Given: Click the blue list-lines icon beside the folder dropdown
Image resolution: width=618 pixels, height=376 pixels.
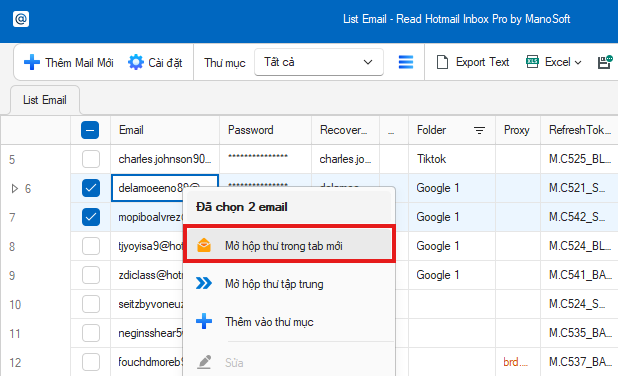Looking at the screenshot, I should [x=406, y=62].
